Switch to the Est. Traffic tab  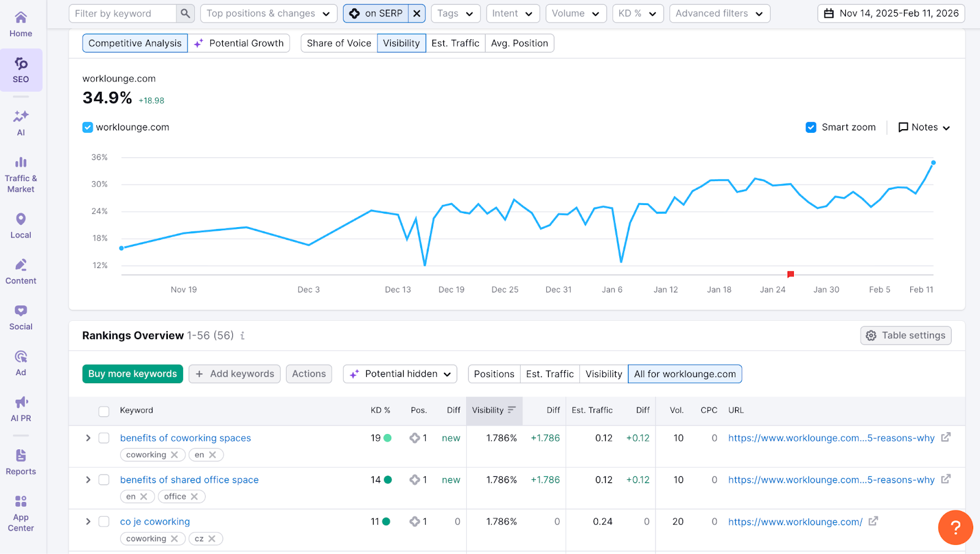(454, 43)
